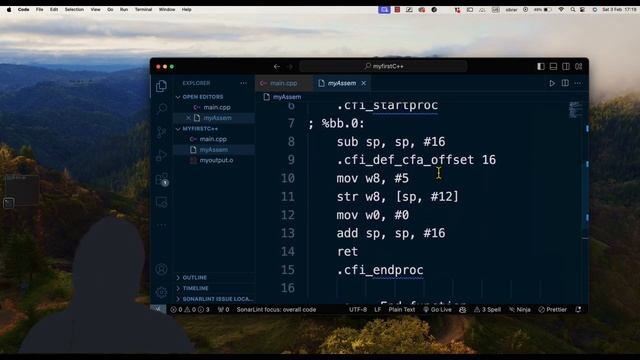640x360 pixels.
Task: Open the View menu
Action: [96, 9]
